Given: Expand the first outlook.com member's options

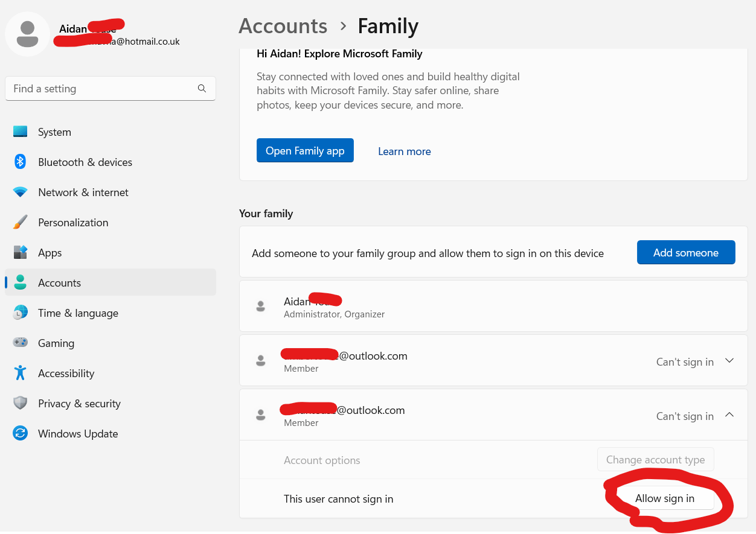Looking at the screenshot, I should pos(729,360).
